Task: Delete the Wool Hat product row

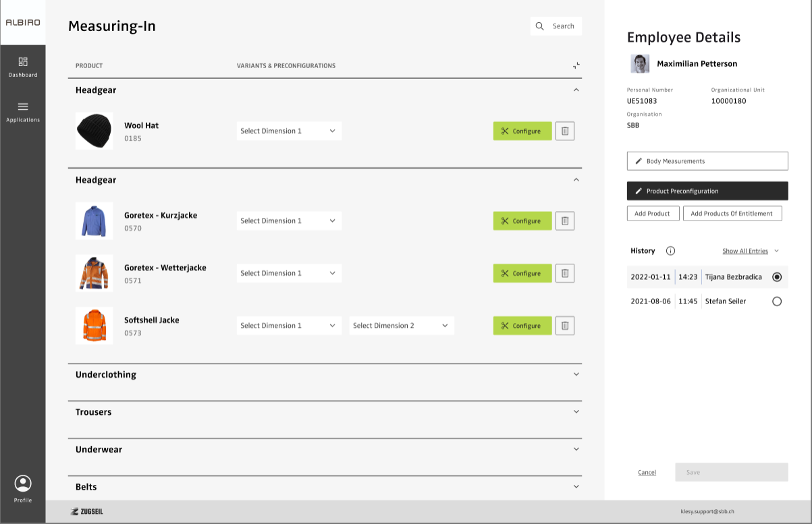Action: pos(565,131)
